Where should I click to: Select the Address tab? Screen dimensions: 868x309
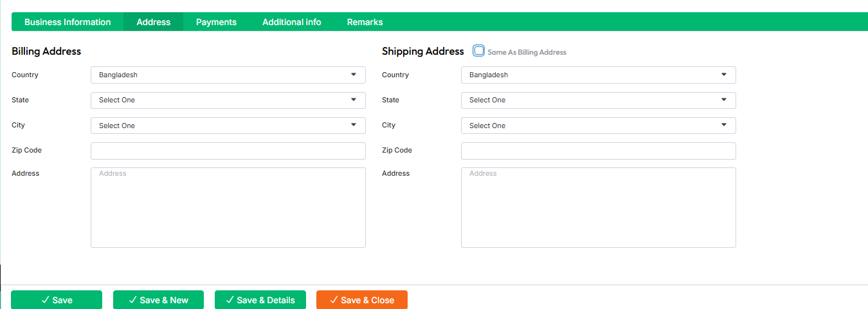click(154, 22)
